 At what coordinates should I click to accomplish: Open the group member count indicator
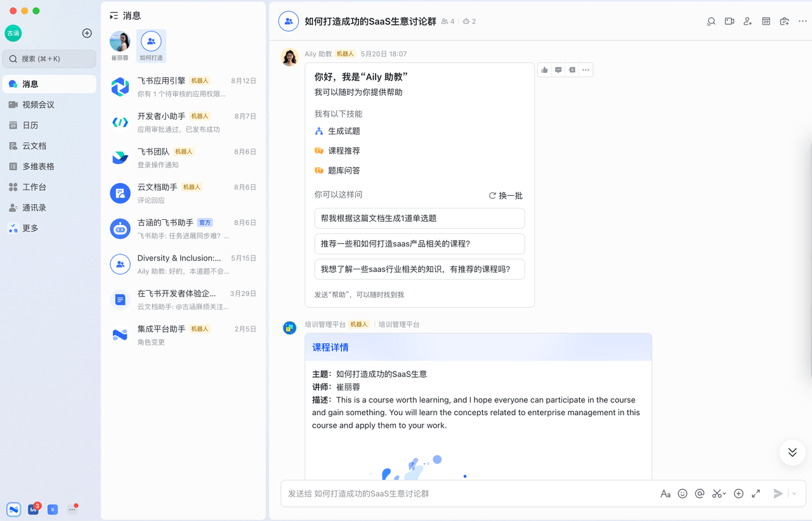click(448, 22)
